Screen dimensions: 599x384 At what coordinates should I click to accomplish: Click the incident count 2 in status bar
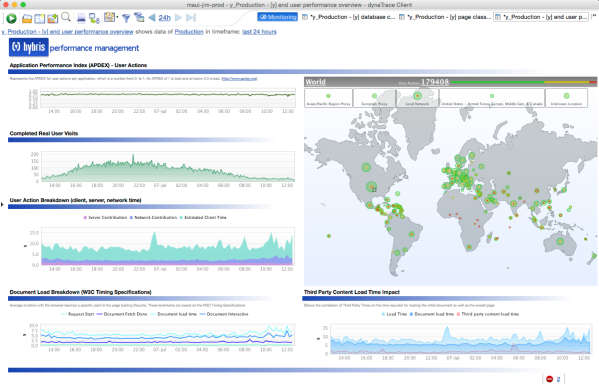558,379
